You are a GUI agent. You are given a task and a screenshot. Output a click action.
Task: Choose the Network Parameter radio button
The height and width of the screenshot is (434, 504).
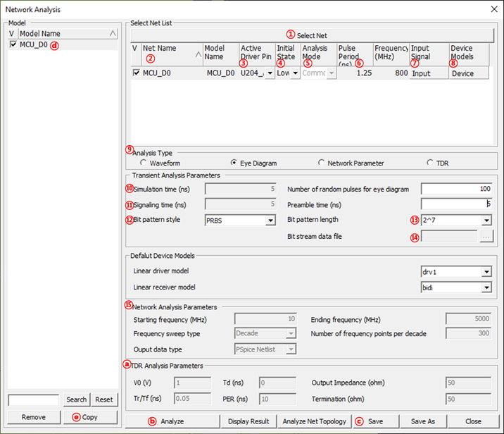[322, 163]
